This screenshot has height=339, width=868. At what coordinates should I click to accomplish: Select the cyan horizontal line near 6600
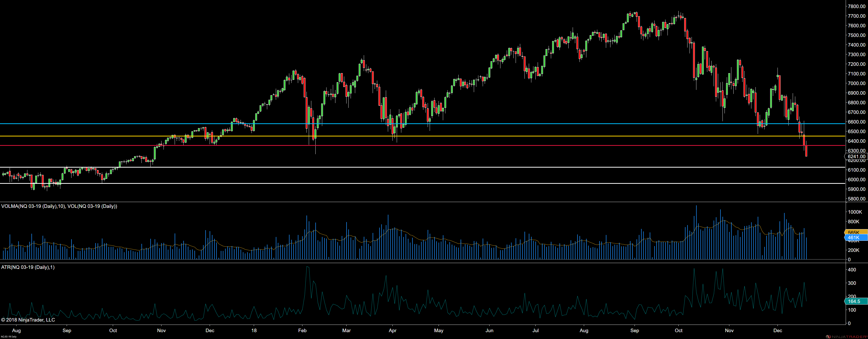423,124
